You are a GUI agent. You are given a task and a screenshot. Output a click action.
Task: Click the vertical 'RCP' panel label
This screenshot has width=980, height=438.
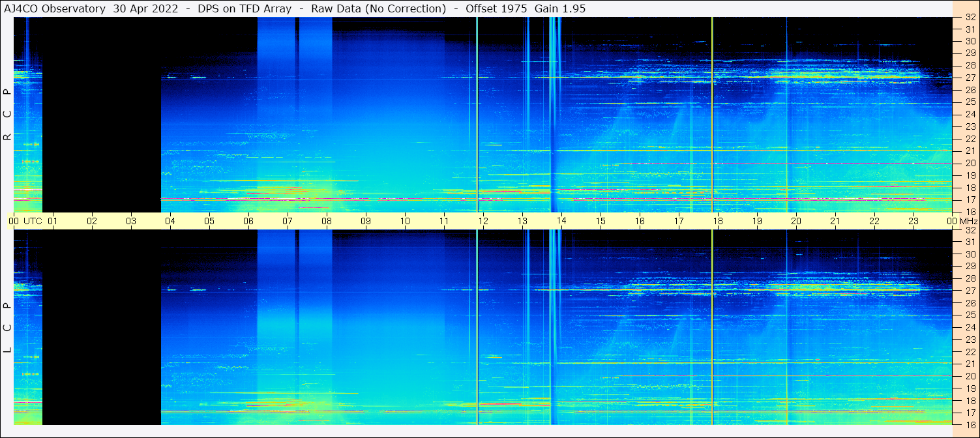(x=7, y=115)
